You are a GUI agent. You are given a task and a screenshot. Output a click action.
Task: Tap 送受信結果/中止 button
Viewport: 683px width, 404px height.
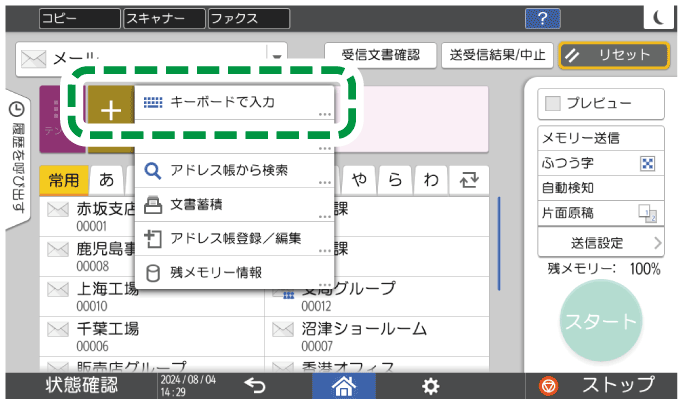(x=497, y=55)
